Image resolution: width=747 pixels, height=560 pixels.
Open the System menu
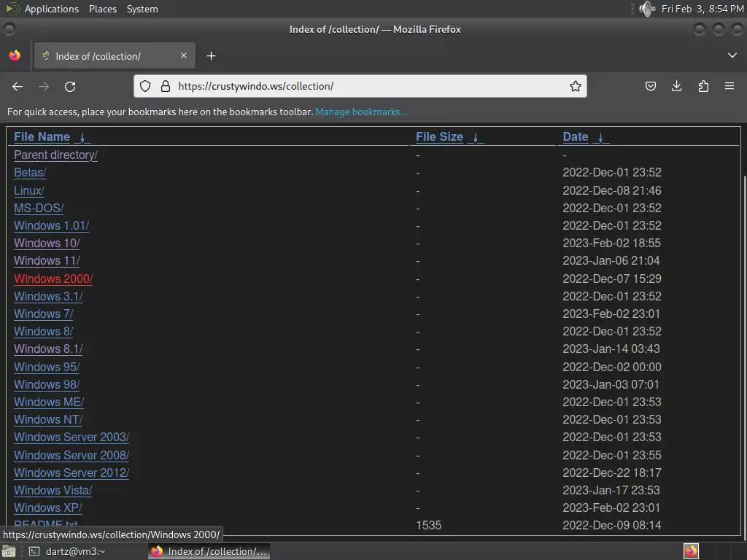142,9
